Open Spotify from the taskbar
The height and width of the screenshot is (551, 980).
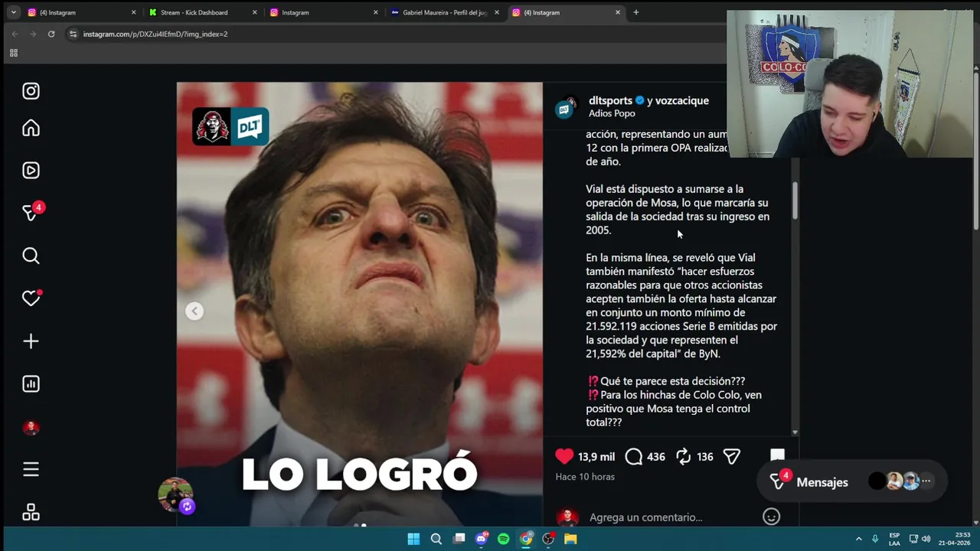[503, 539]
